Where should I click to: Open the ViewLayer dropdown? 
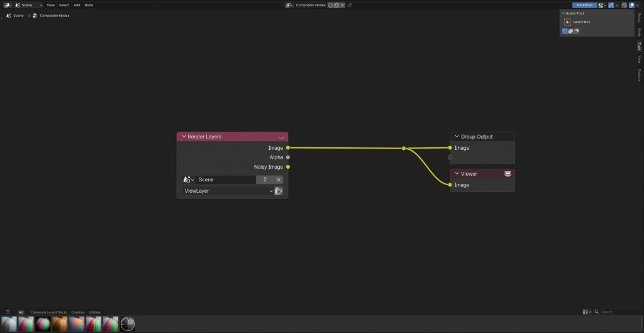[x=228, y=191]
